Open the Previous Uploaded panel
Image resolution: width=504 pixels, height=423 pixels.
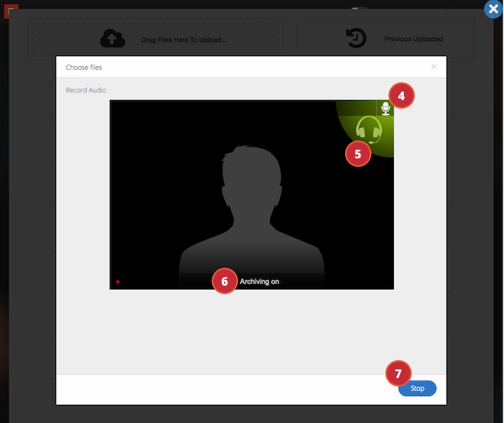coord(385,38)
